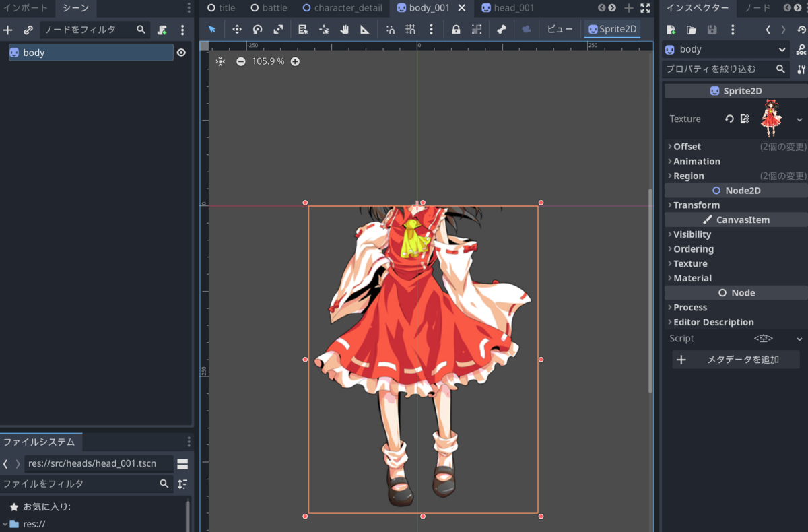
Task: Focus the プロパティを絞り込む filter field
Action: [726, 69]
